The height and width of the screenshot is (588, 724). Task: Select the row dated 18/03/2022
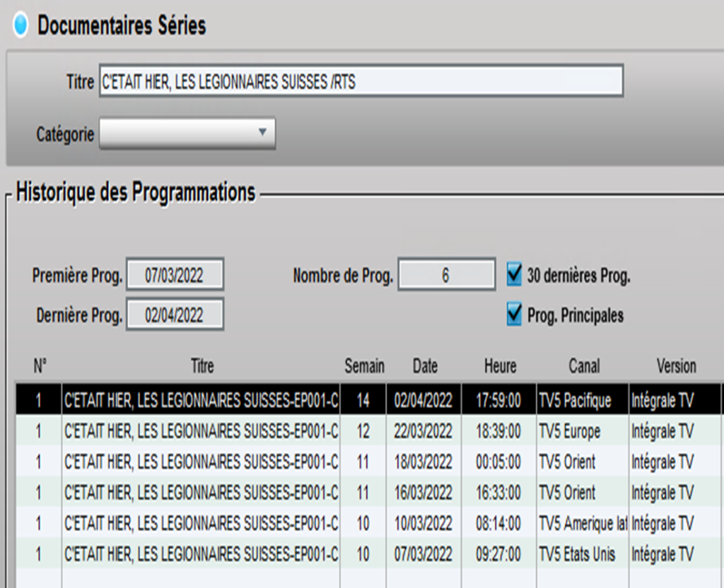coord(369,461)
